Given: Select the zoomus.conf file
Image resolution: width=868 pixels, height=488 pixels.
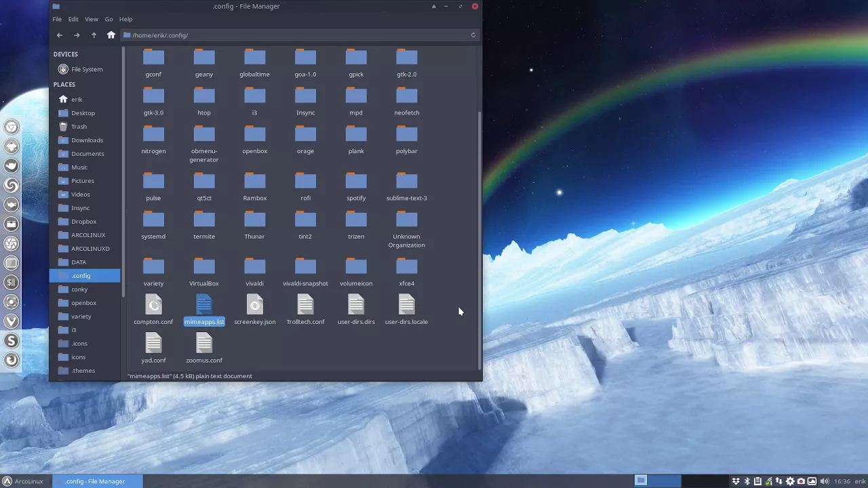Looking at the screenshot, I should pyautogui.click(x=204, y=349).
